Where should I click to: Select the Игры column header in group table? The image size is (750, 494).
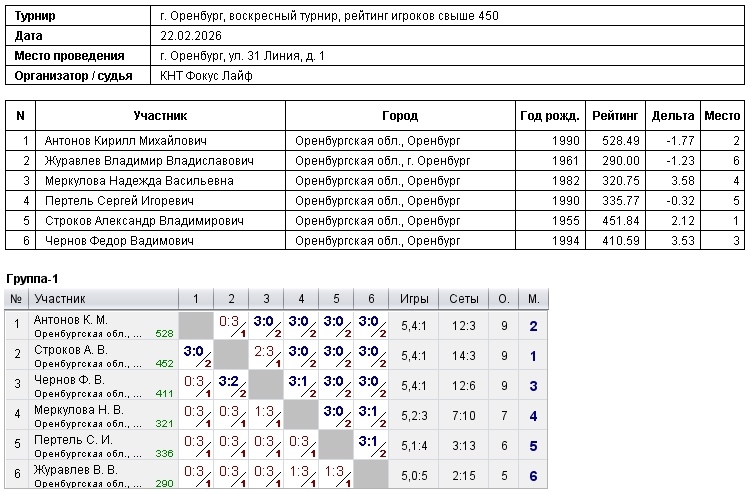tap(414, 299)
